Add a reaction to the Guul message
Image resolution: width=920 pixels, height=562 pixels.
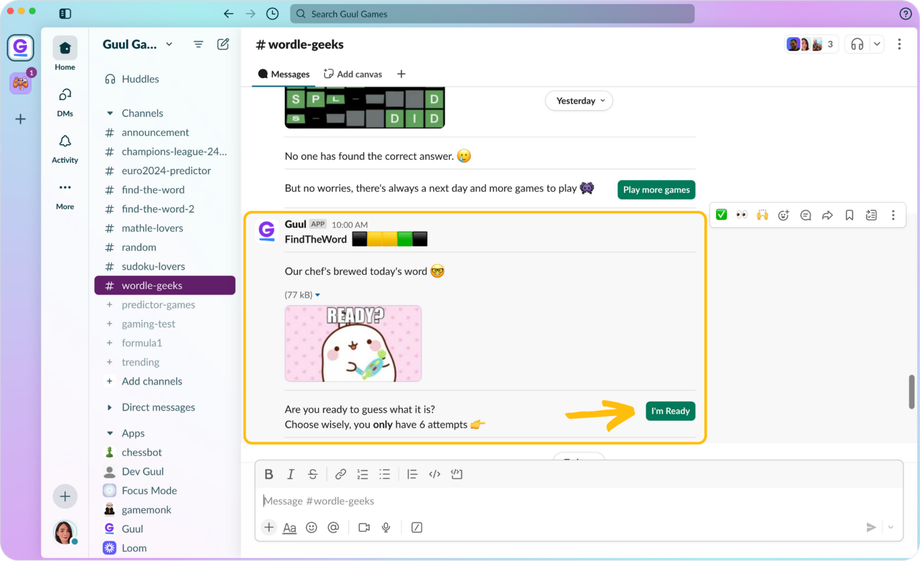click(x=783, y=215)
